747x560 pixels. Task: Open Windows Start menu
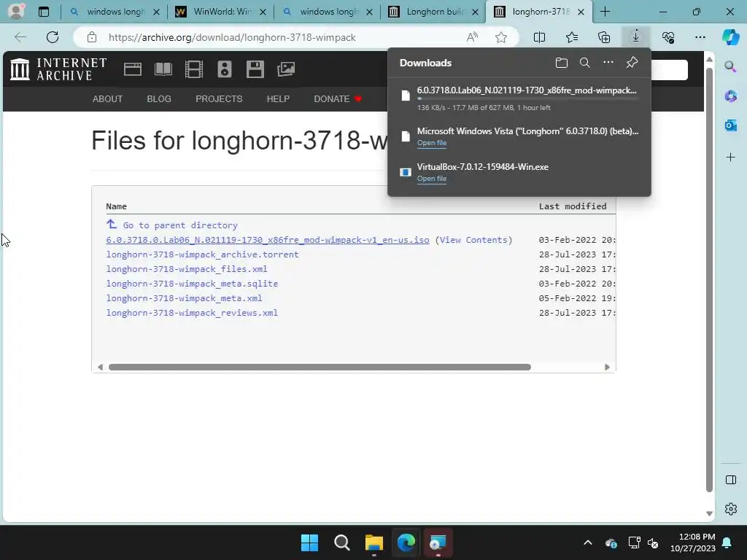pos(309,542)
